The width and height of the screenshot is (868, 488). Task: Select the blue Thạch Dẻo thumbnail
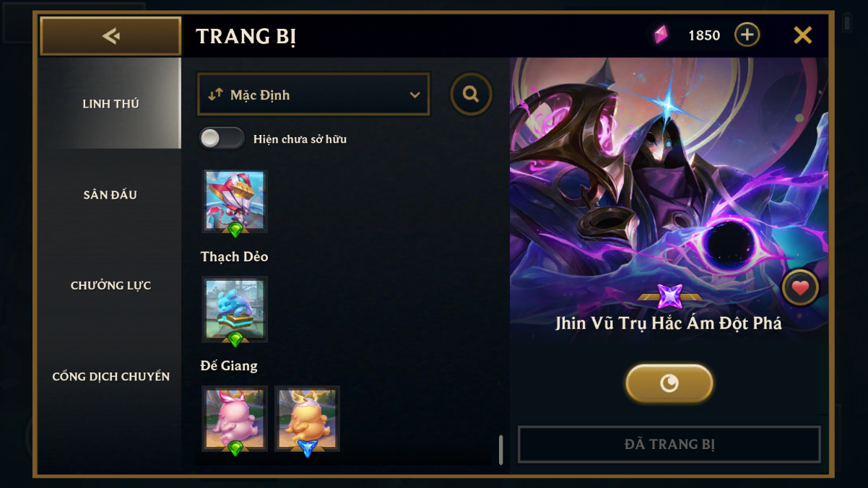point(235,310)
